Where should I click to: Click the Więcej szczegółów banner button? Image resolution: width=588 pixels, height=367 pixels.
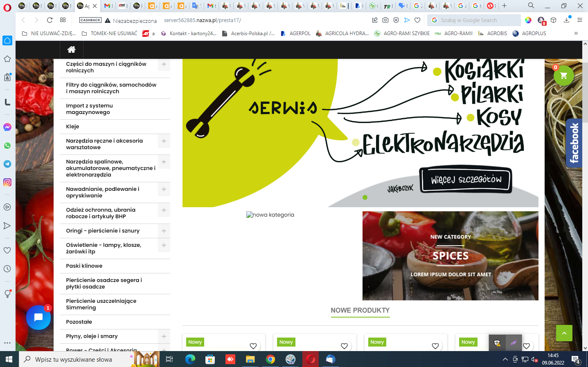pos(466,180)
